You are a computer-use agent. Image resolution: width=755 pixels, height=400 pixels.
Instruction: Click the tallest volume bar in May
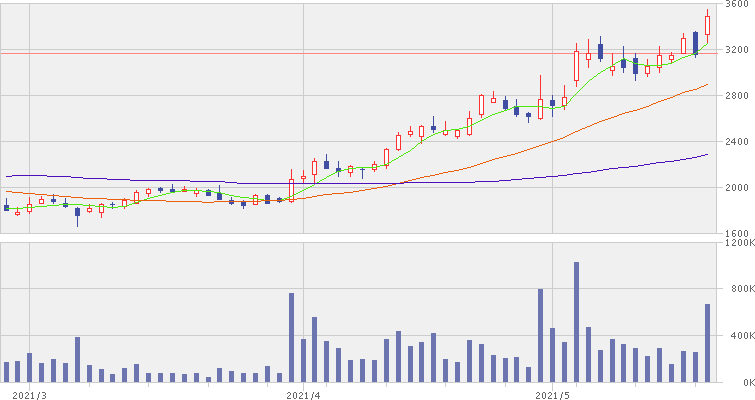(x=576, y=322)
